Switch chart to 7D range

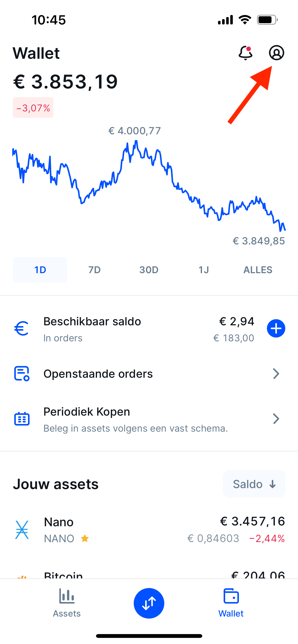(x=94, y=270)
